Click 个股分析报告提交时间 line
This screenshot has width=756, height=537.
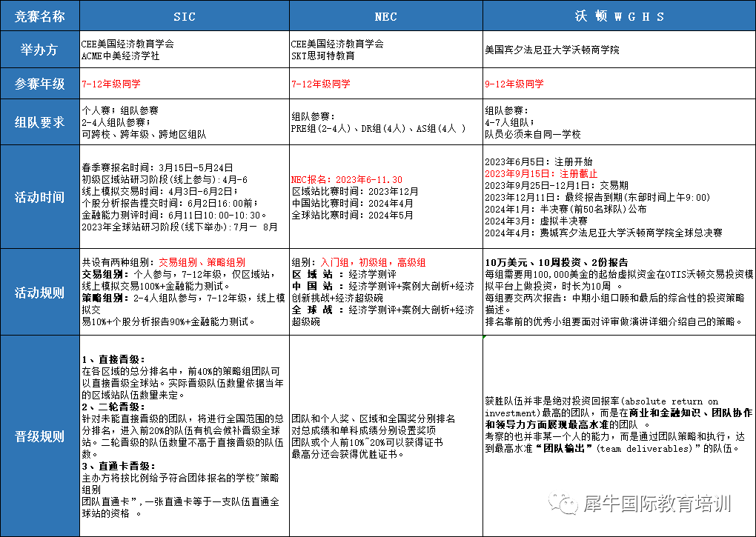point(170,203)
